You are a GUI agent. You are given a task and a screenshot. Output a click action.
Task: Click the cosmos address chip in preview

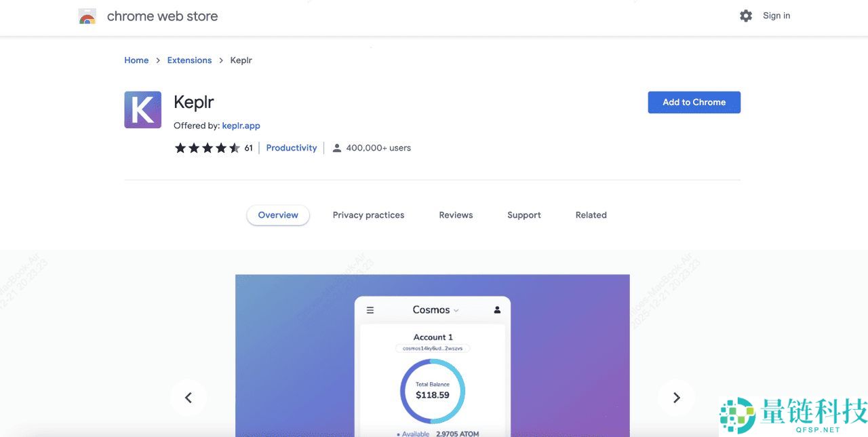tap(433, 348)
